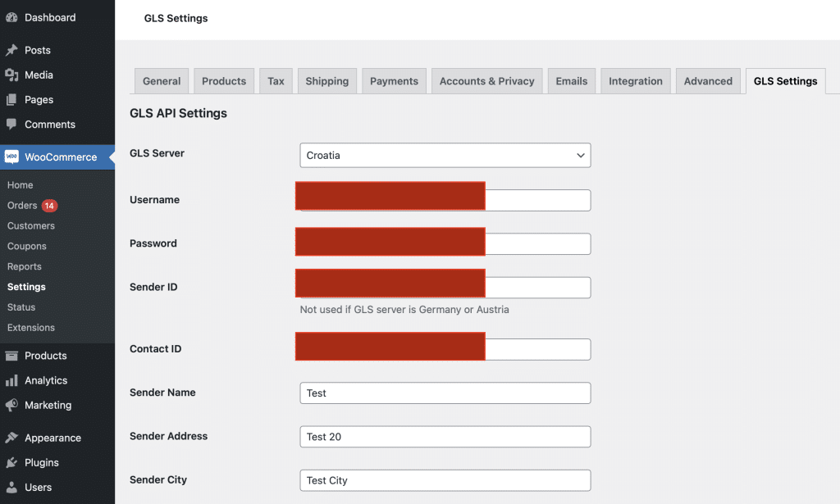
Task: Click the GLS Server field label
Action: point(157,153)
